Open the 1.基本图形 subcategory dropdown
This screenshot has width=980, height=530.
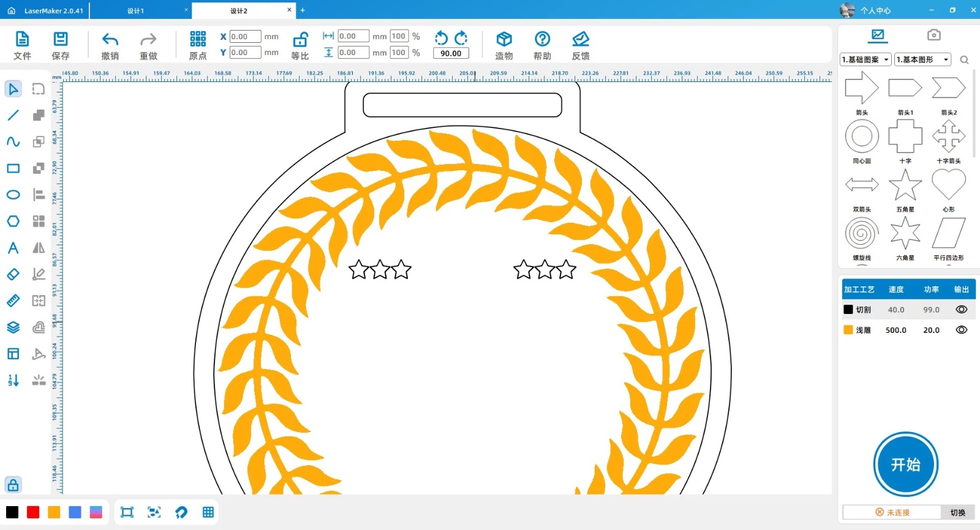click(x=922, y=59)
